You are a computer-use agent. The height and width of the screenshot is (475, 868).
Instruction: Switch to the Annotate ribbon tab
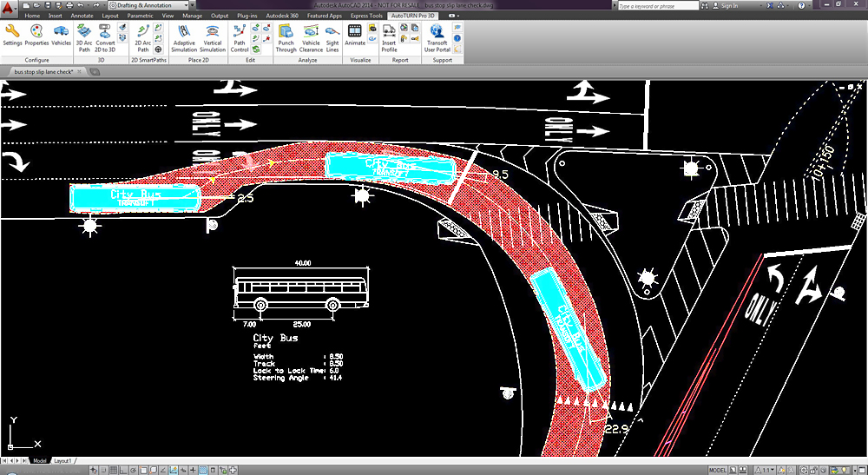(82, 16)
